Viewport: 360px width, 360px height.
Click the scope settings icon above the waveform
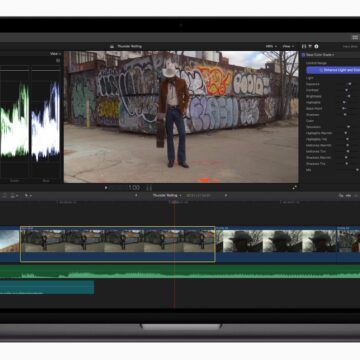click(x=58, y=60)
